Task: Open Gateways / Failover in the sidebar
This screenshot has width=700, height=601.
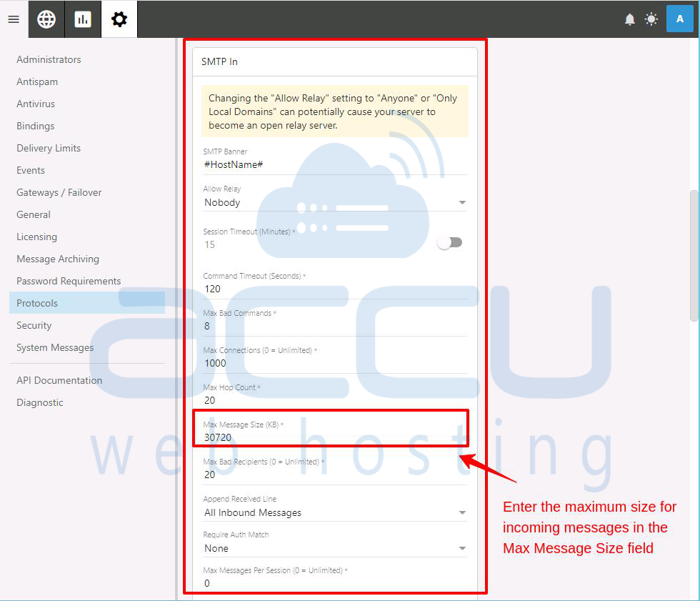Action: click(59, 192)
